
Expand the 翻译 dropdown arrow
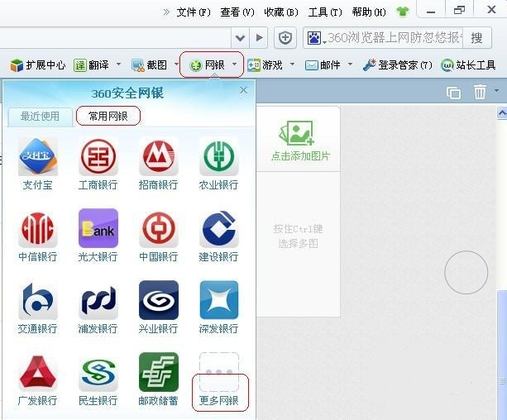click(x=118, y=64)
